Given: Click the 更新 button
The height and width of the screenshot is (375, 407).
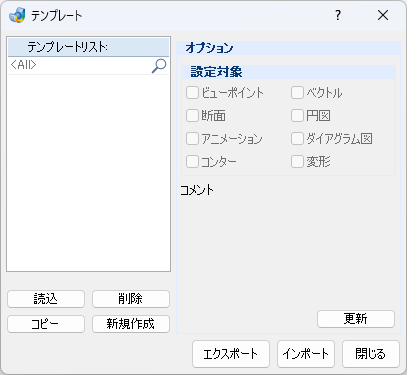Looking at the screenshot, I should (x=356, y=319).
